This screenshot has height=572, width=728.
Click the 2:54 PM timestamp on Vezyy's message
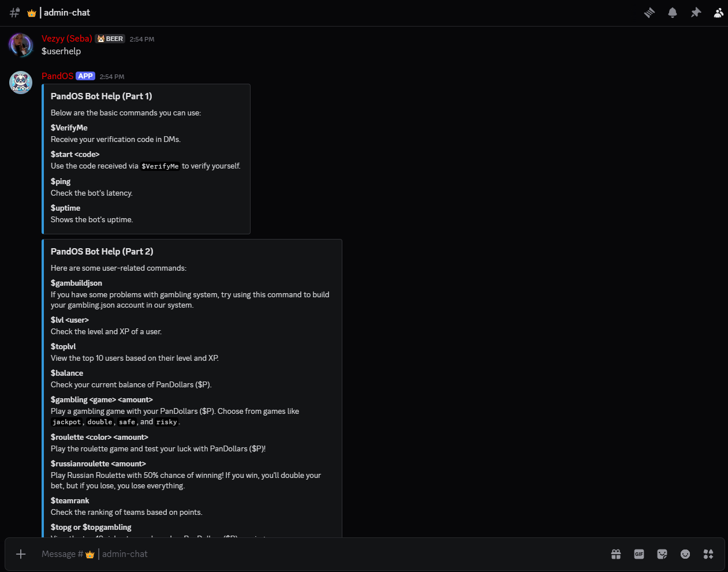(141, 39)
